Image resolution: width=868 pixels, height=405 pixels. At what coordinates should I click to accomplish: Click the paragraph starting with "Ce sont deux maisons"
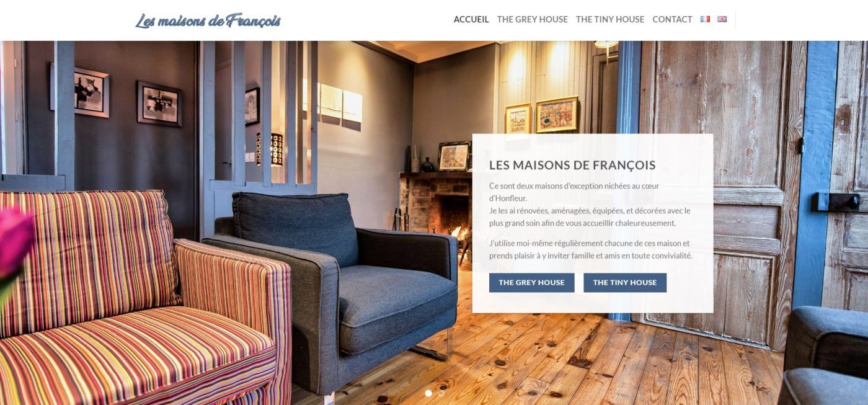click(x=590, y=204)
